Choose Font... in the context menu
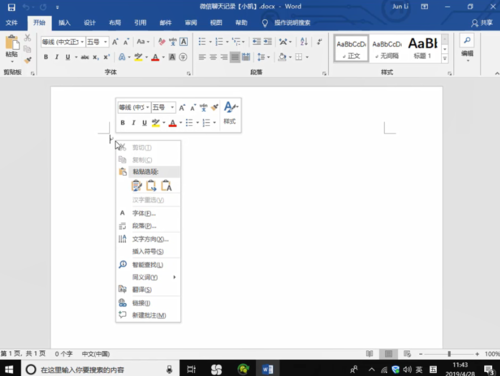Image resolution: width=500 pixels, height=376 pixels. click(148, 213)
